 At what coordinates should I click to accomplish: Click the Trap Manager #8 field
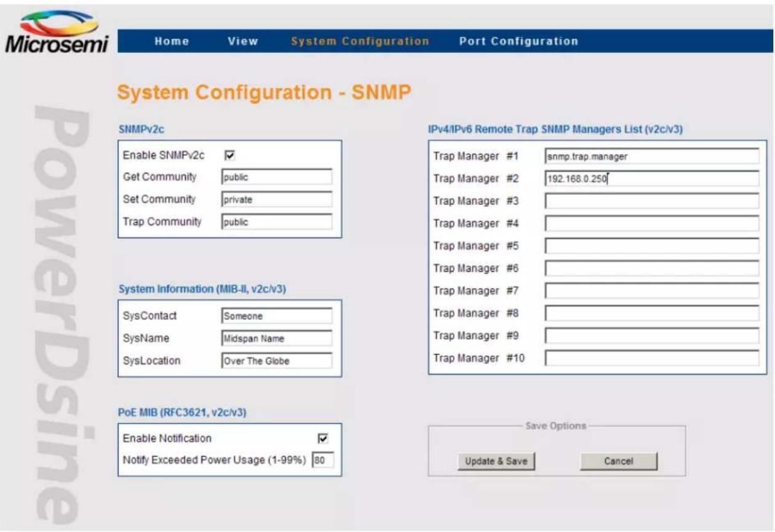coord(652,313)
